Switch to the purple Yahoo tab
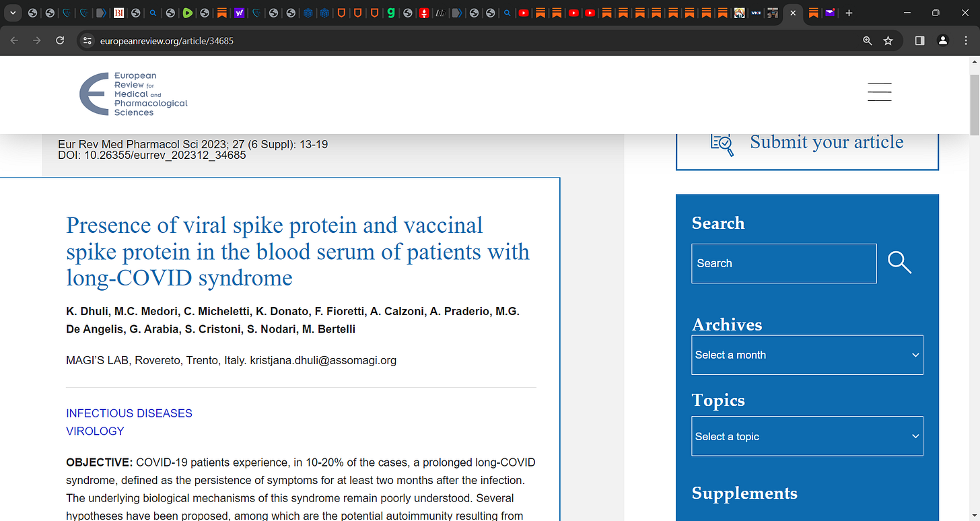980x521 pixels. [239, 13]
